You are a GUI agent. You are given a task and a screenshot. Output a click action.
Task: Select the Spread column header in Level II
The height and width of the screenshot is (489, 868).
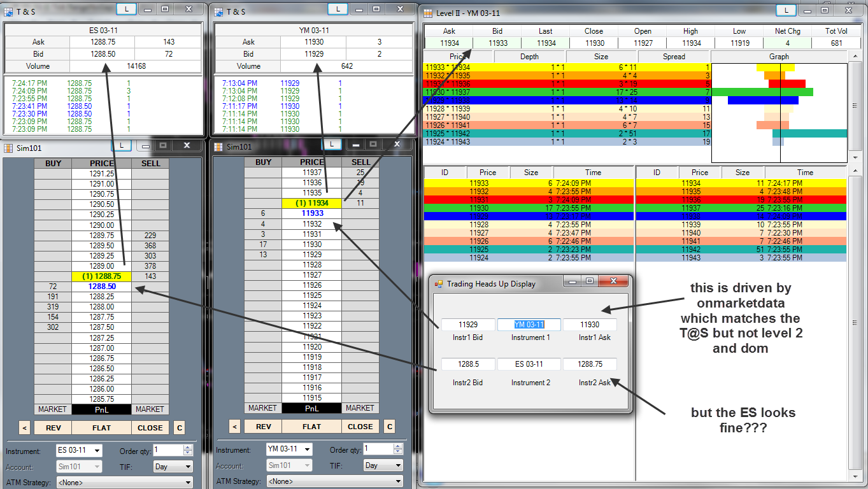tap(674, 57)
